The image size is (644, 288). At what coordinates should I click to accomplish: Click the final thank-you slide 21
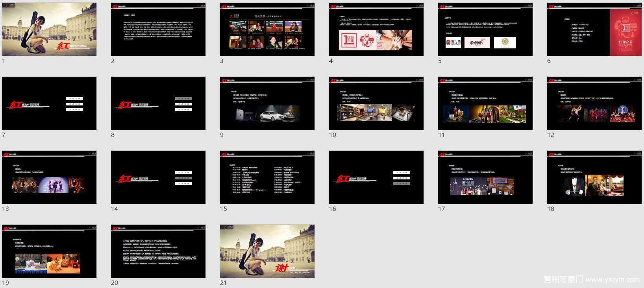[267, 251]
